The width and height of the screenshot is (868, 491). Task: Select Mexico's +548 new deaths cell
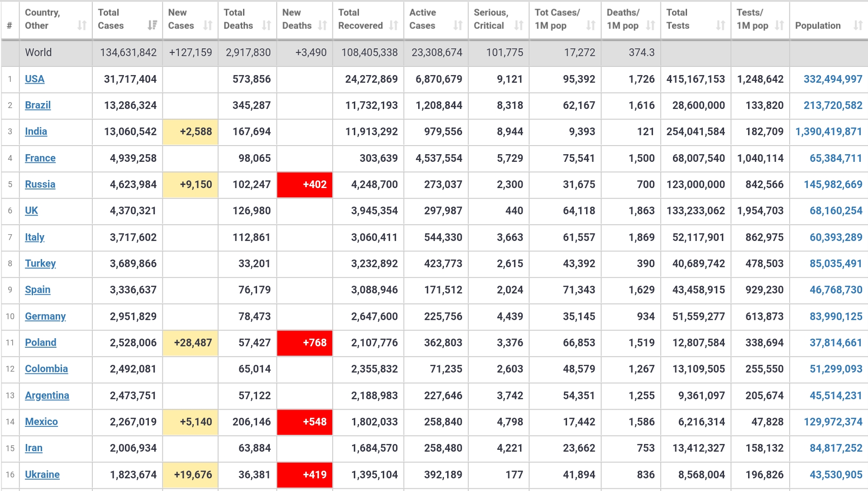[305, 422]
